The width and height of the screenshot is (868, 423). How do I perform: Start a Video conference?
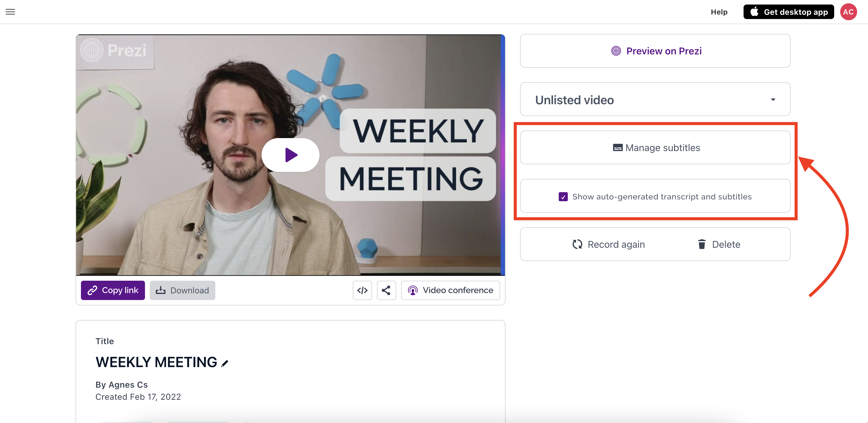[451, 290]
